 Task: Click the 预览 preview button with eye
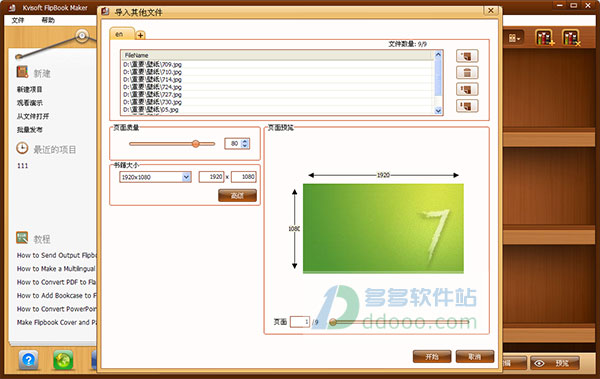pos(555,363)
